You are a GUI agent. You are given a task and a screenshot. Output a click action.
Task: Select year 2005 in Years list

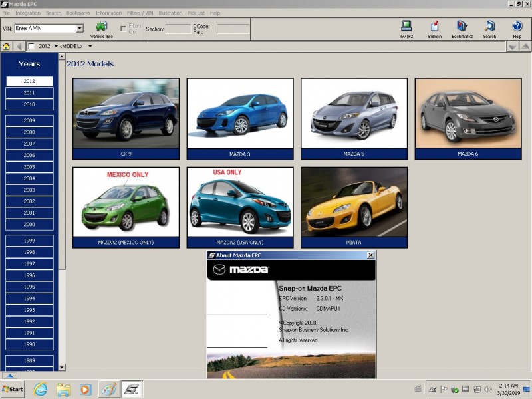click(x=29, y=167)
